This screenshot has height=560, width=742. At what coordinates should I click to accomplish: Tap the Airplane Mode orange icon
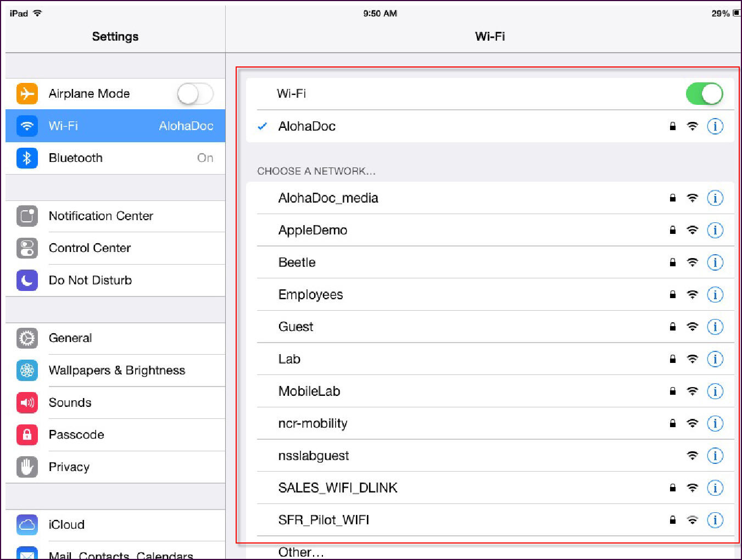pyautogui.click(x=27, y=94)
